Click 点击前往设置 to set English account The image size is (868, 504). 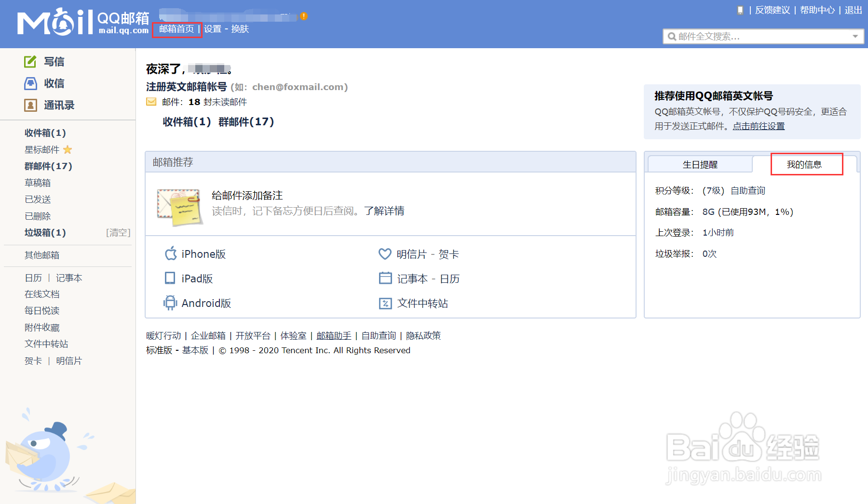click(x=758, y=126)
